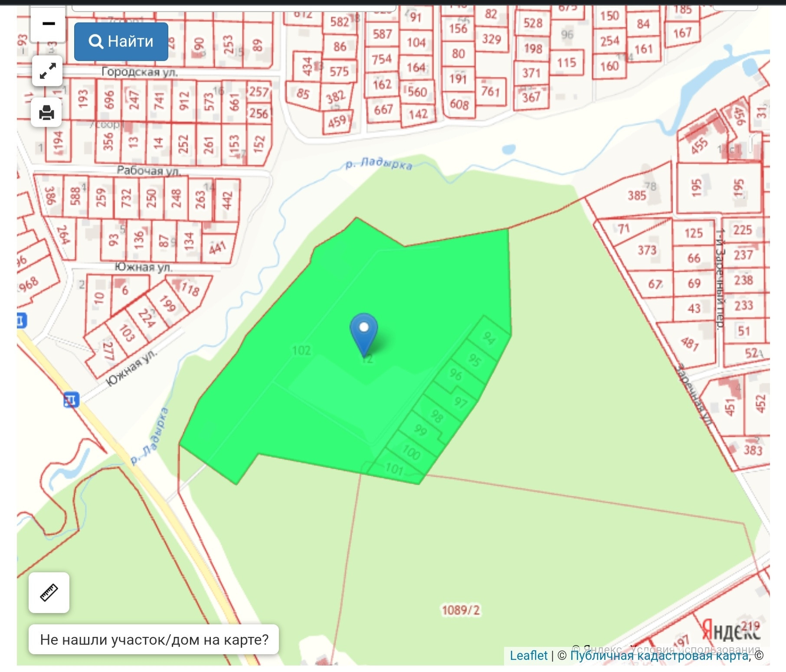Select parcel 98 in green zone
Image resolution: width=786 pixels, height=672 pixels.
[x=437, y=416]
